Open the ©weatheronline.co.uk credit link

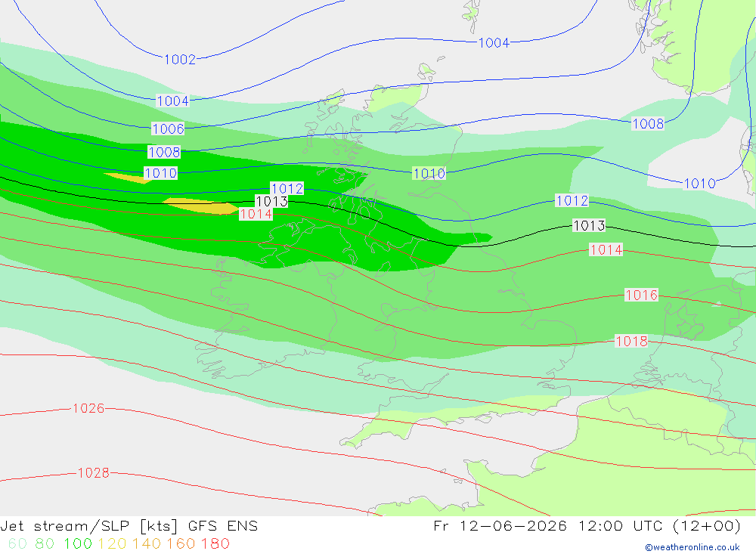[692, 547]
